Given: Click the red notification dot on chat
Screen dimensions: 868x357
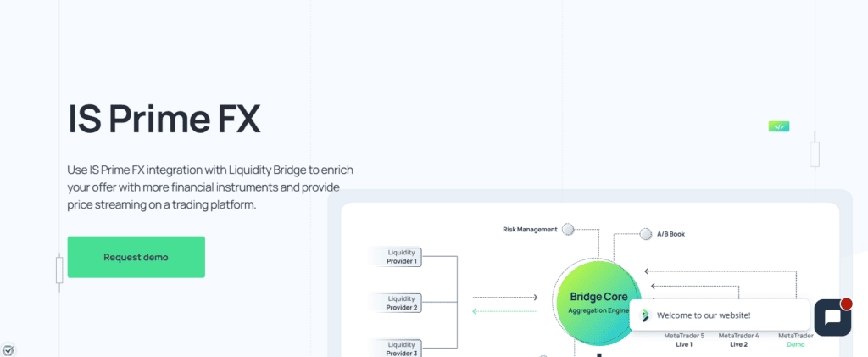Looking at the screenshot, I should click(x=846, y=304).
